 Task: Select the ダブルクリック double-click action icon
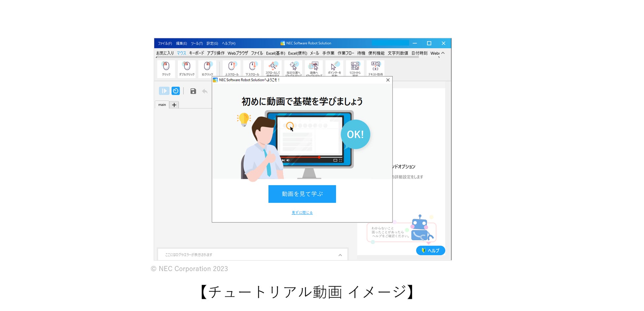(x=187, y=68)
